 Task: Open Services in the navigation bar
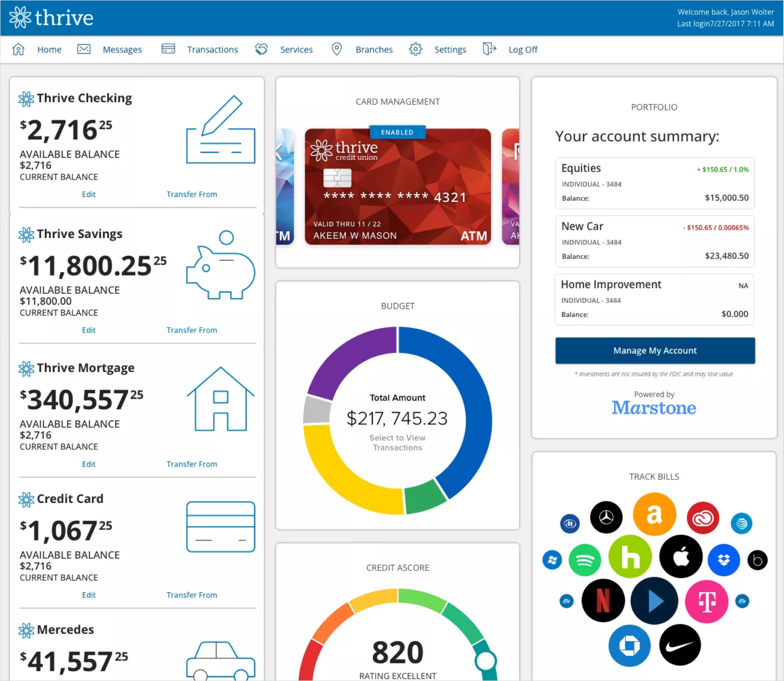click(x=296, y=49)
